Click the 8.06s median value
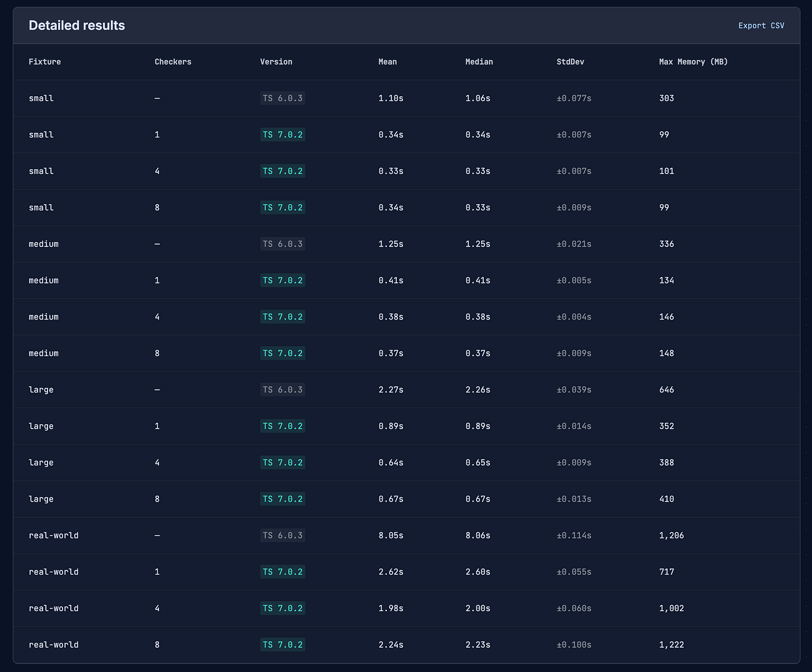Screen dimensions: 812x672 478,536
